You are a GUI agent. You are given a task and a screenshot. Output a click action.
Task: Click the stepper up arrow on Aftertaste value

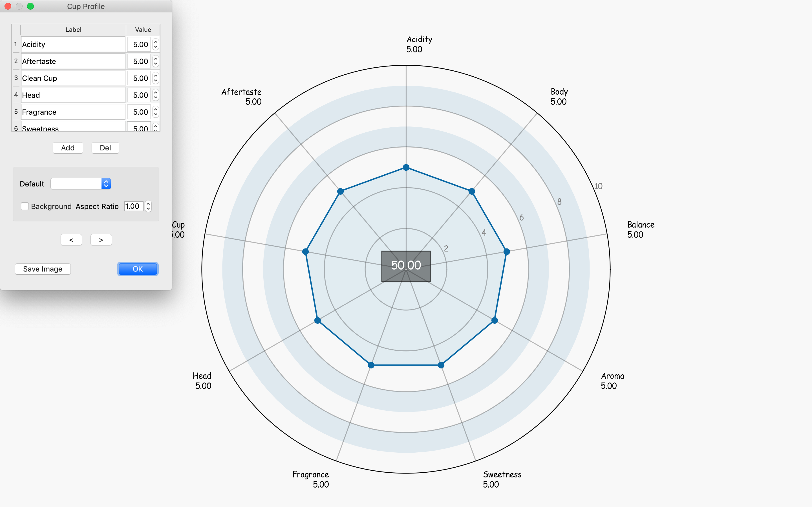click(155, 58)
